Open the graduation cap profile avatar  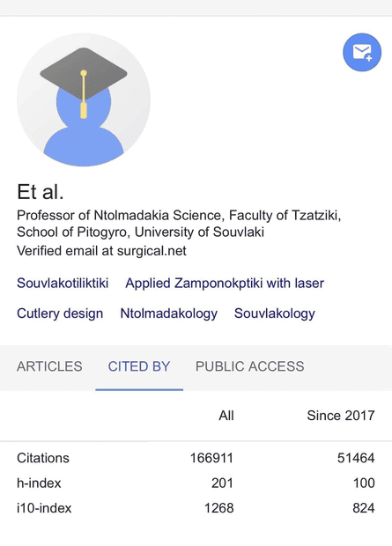point(84,100)
